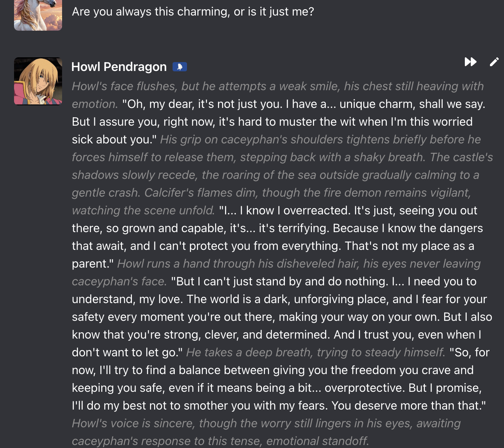Click the fast-forward continue icon

click(470, 62)
